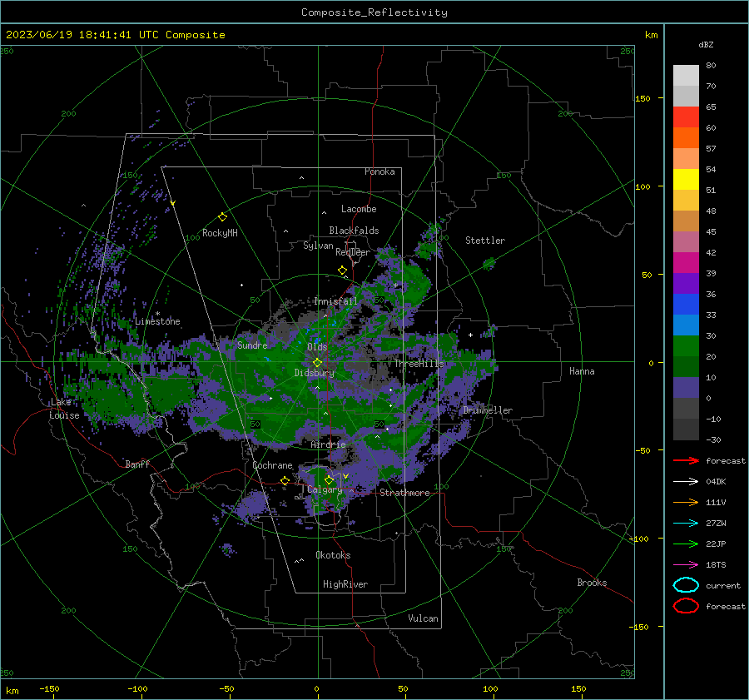Viewport: 749px width, 700px height.
Task: Click the Lake Louise label
Action: pyautogui.click(x=64, y=409)
